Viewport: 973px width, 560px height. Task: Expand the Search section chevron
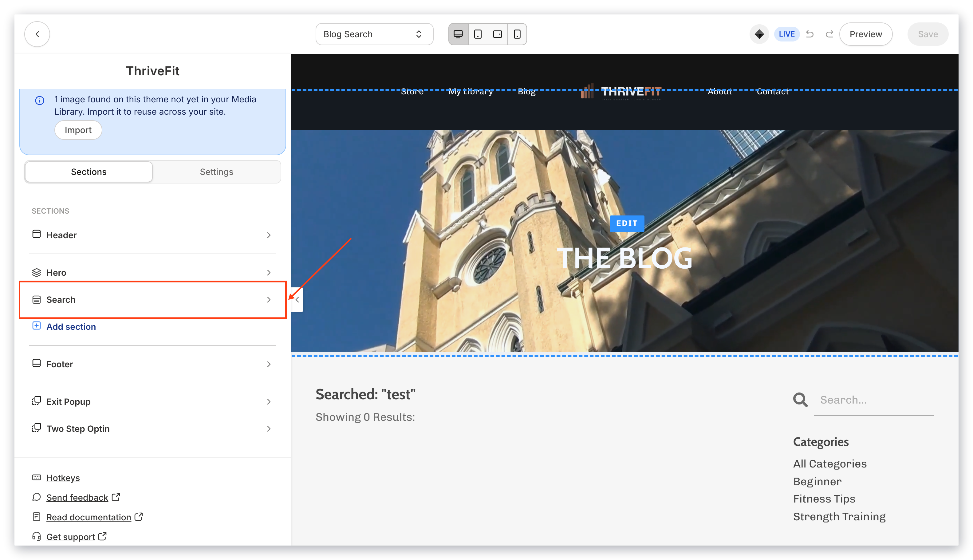pos(269,300)
